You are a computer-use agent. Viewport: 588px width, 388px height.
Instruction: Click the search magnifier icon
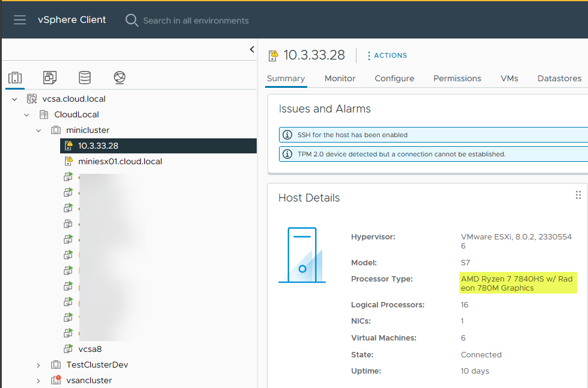(132, 20)
